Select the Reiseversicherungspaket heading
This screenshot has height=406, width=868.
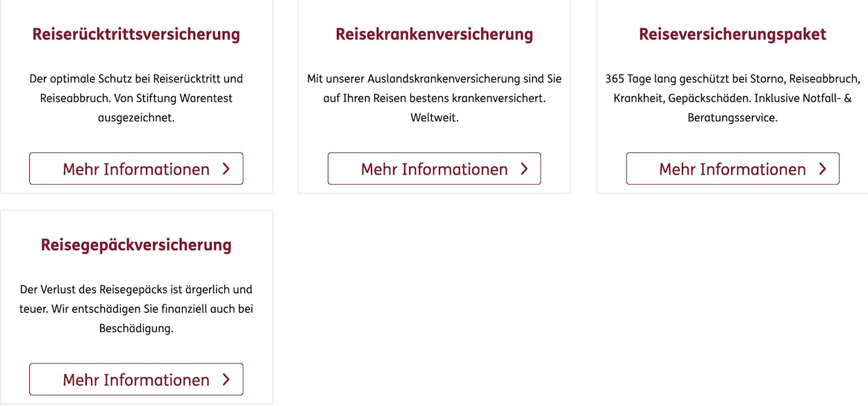click(733, 34)
